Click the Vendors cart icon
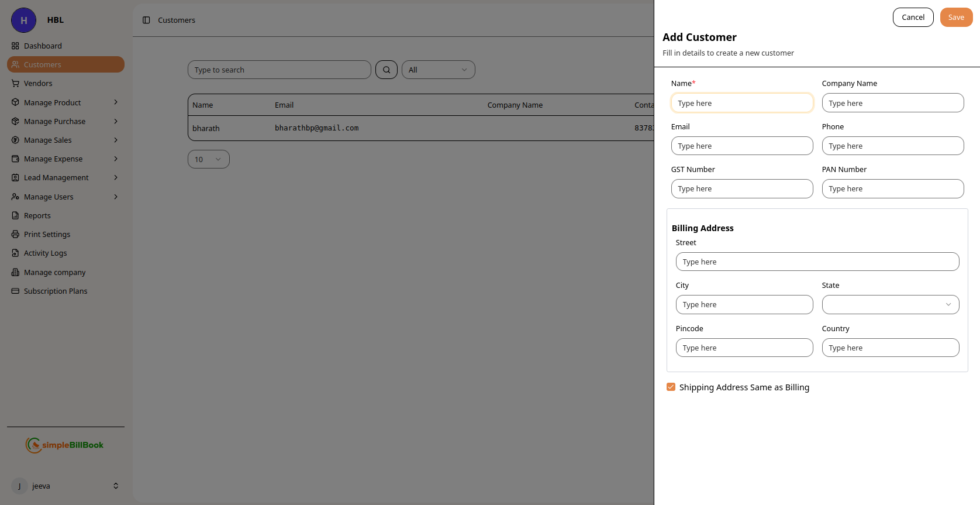Viewport: 980px width, 505px height. tap(15, 83)
